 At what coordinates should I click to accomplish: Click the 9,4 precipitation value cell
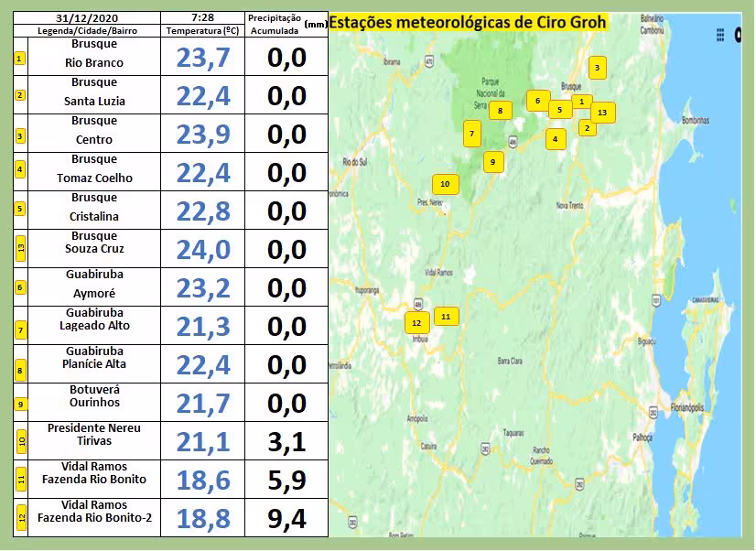(x=286, y=519)
